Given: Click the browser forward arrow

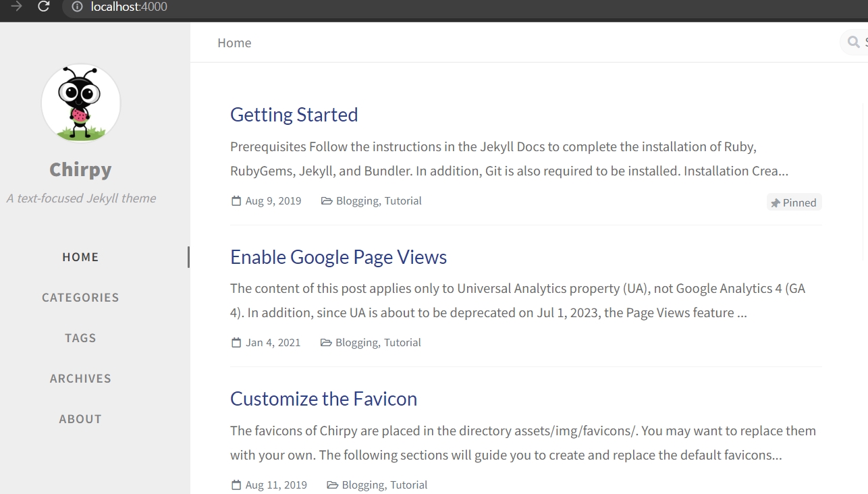Looking at the screenshot, I should [16, 7].
